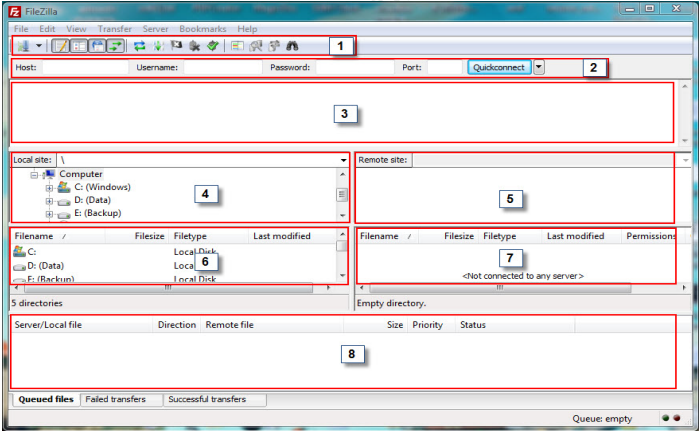Screen dimensions: 700x432
Task: Open the directory listing filters dialog
Action: [238, 46]
